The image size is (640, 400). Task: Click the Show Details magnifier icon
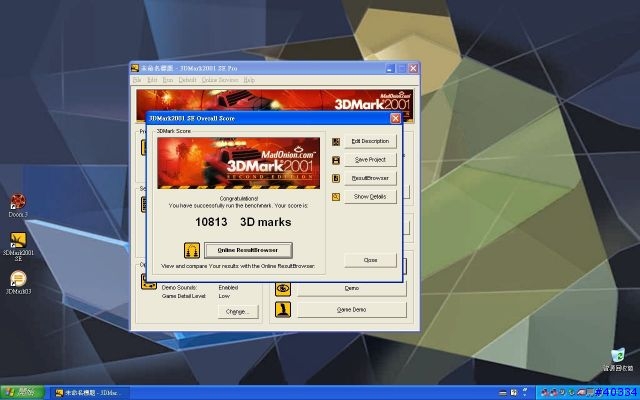click(x=336, y=197)
